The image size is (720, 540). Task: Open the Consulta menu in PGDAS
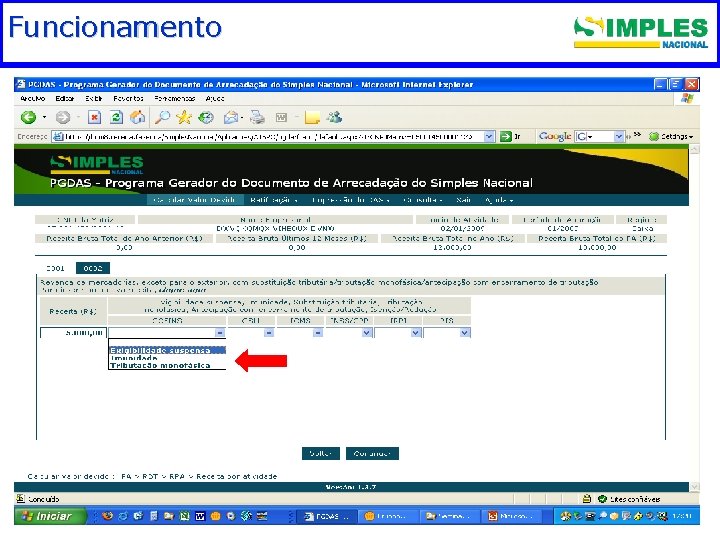(x=422, y=200)
